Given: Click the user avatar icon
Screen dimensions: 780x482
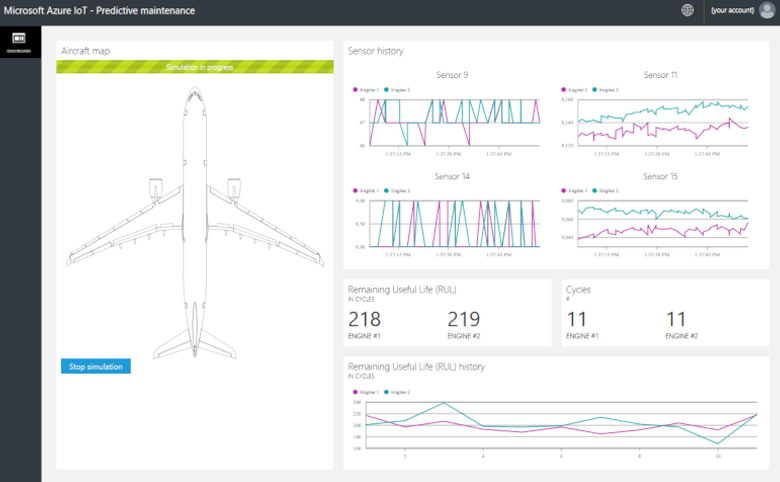Looking at the screenshot, I should (x=766, y=11).
